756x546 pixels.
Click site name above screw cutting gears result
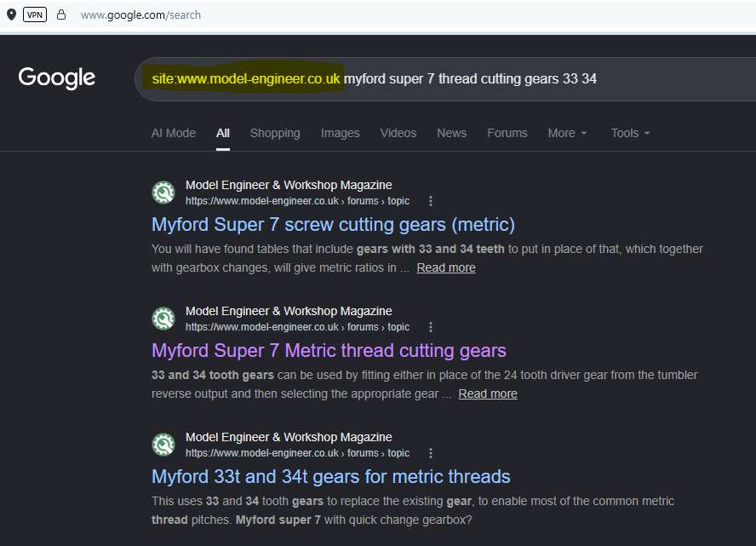click(x=289, y=185)
